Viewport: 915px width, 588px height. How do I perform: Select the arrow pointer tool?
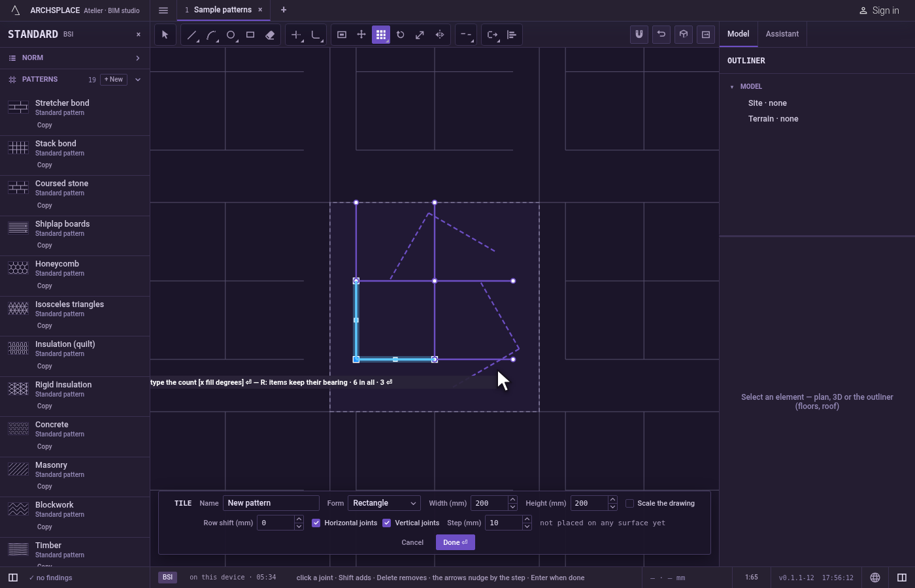point(165,35)
